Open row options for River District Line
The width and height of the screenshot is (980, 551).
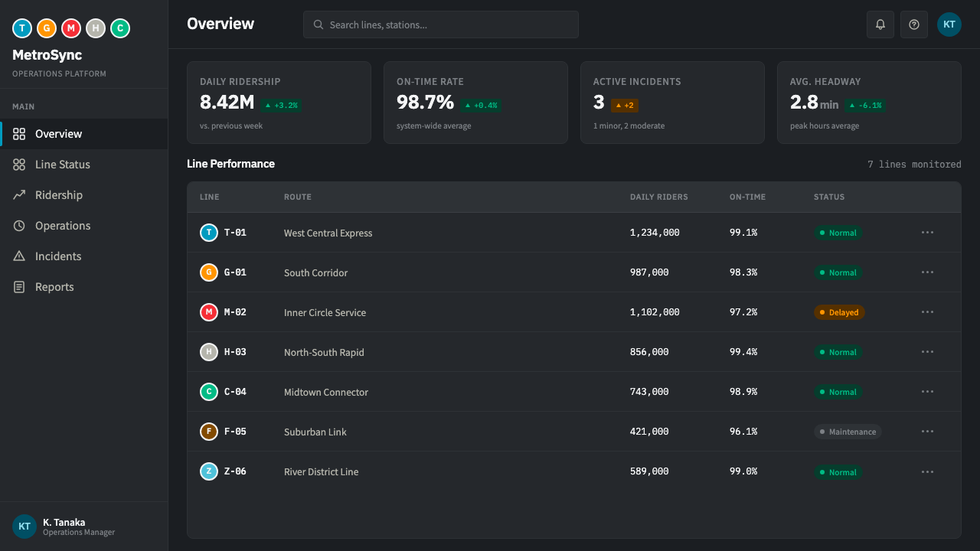pyautogui.click(x=928, y=471)
